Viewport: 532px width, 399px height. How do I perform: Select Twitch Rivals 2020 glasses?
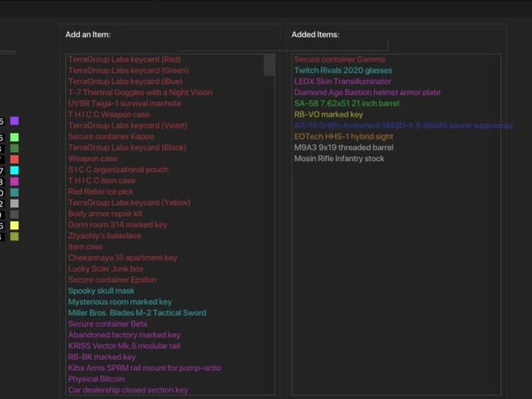pyautogui.click(x=343, y=70)
